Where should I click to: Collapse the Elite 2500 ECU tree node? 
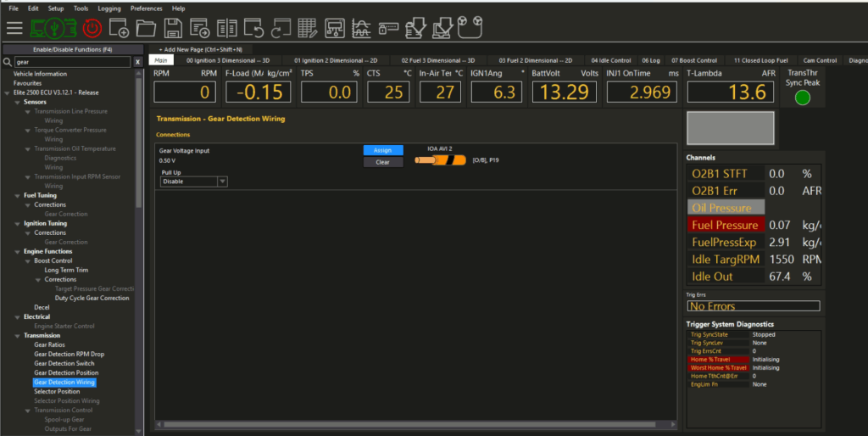tap(7, 93)
